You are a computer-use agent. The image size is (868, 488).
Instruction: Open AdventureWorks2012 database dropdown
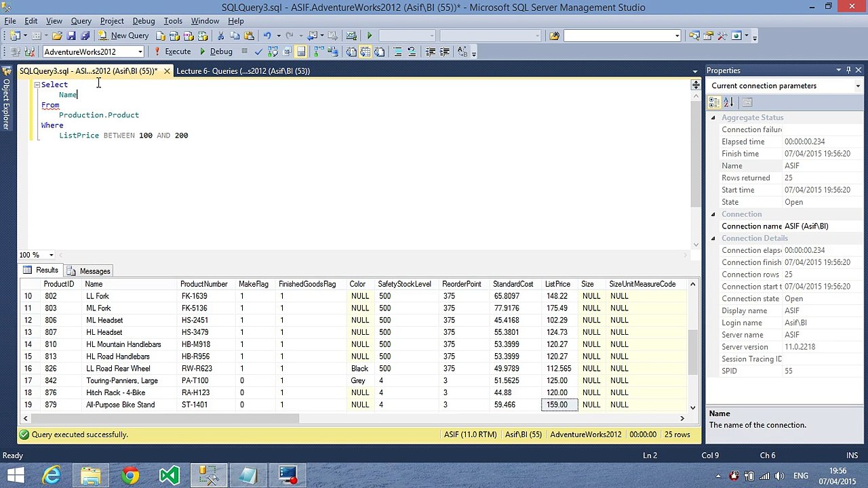tap(140, 52)
